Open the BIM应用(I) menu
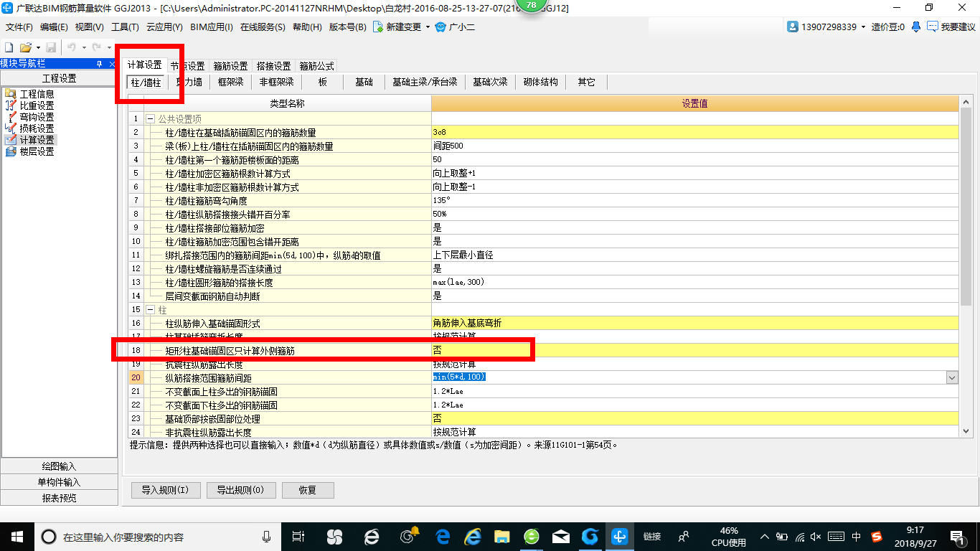This screenshot has width=980, height=551. click(212, 27)
